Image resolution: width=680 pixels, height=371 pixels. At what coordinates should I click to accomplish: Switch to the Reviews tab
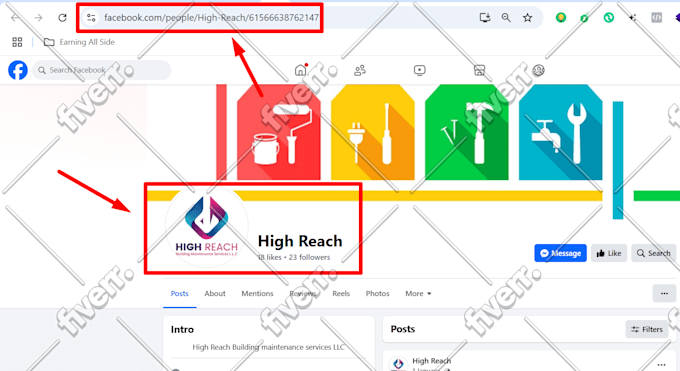click(x=303, y=294)
